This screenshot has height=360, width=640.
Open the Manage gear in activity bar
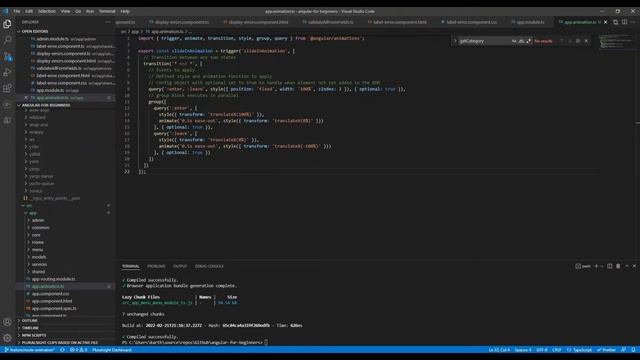pos(7,338)
